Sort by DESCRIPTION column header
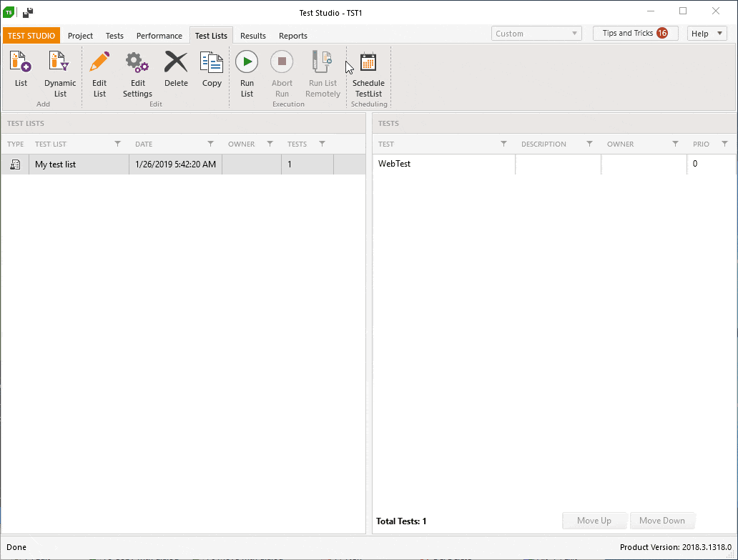Viewport: 738px width, 560px height. 543,144
